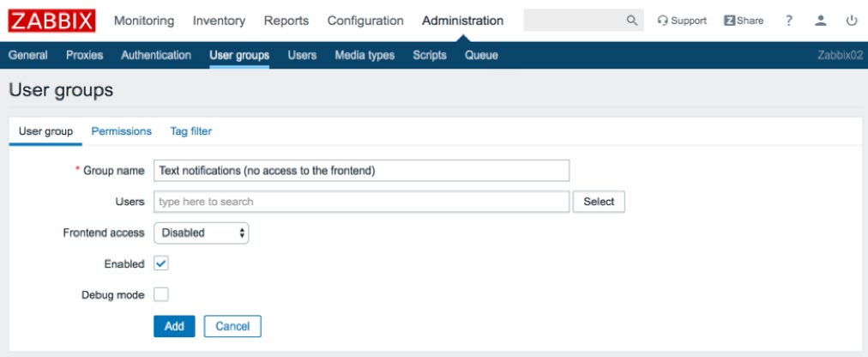Screen dimensions: 868x357
Task: Open the Frontend access dropdown
Action: pyautogui.click(x=202, y=233)
